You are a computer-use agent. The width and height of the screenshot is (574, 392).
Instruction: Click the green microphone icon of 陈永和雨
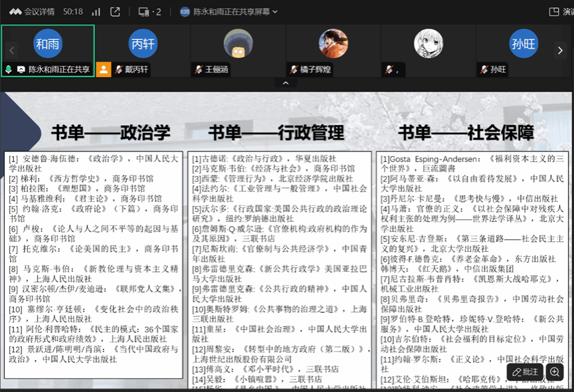[9, 69]
